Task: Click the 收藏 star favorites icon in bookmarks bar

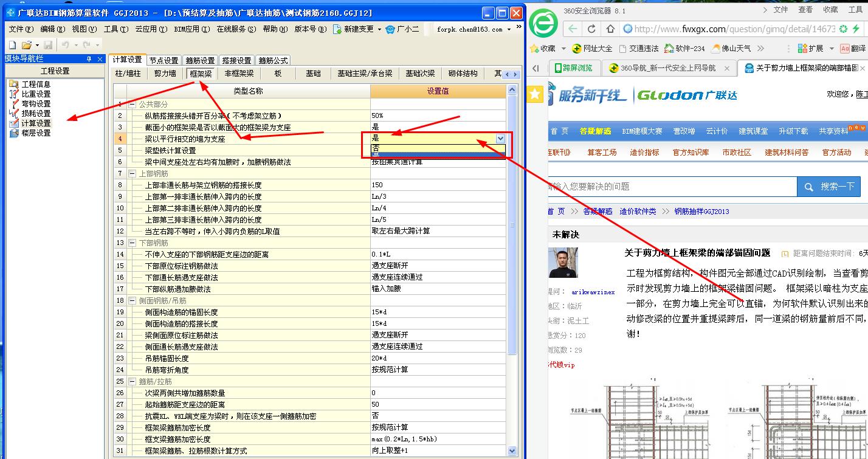Action: (534, 49)
